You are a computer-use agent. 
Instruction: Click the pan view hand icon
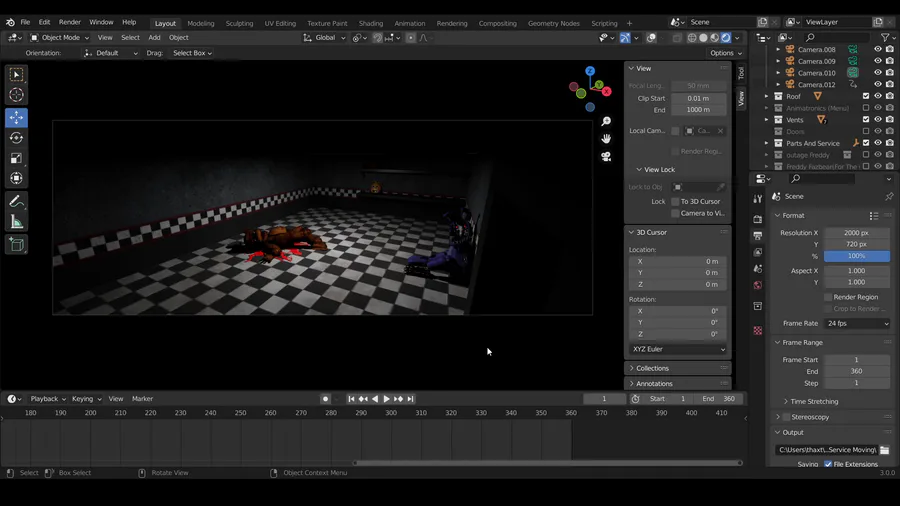tap(606, 139)
